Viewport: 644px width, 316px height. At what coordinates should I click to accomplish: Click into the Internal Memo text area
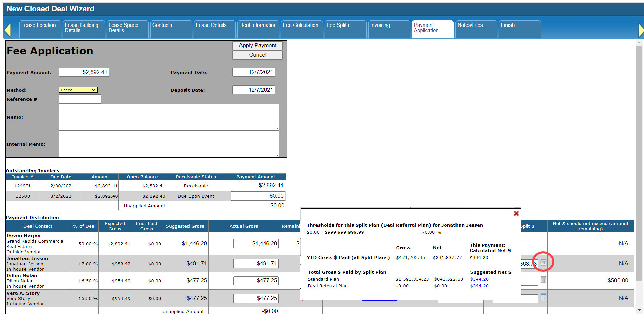pyautogui.click(x=169, y=144)
